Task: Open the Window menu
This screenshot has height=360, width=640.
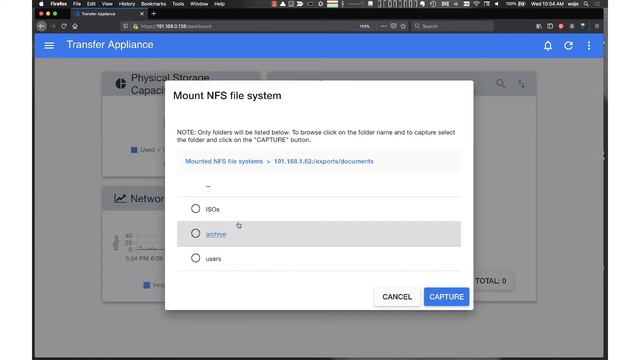Action: click(x=199, y=4)
